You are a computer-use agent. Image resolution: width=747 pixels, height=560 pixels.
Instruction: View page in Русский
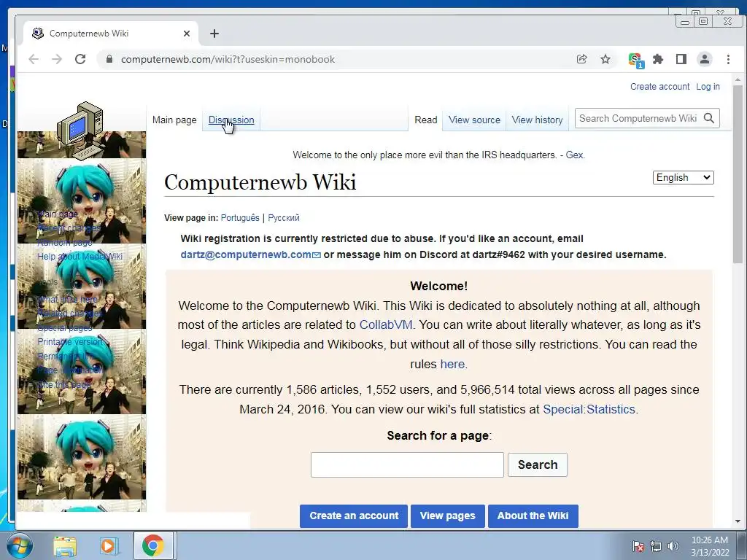pyautogui.click(x=284, y=217)
